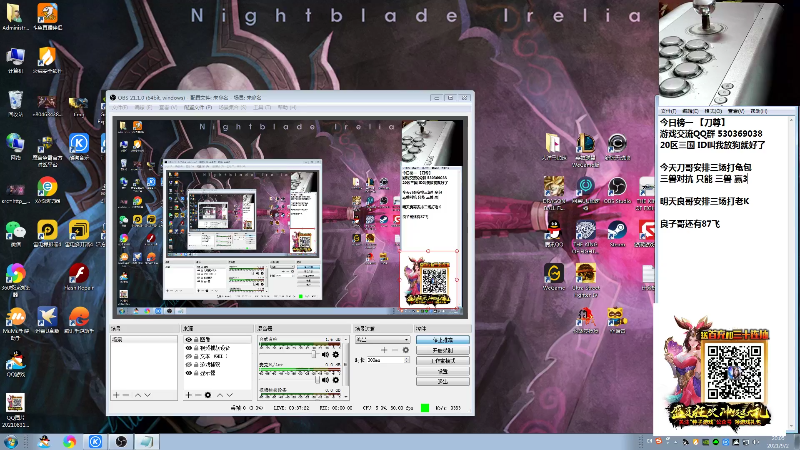Image resolution: width=800 pixels, height=450 pixels.
Task: Open settings gear of second mixer channel
Action: pos(336,380)
